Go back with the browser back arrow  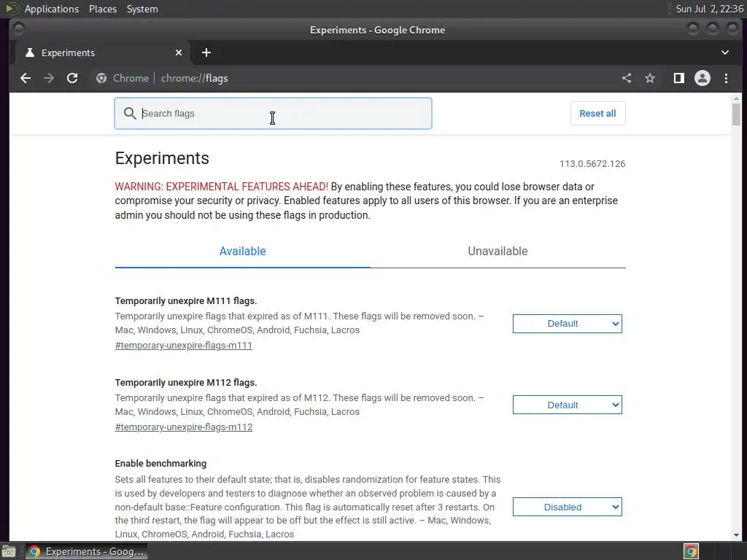26,78
